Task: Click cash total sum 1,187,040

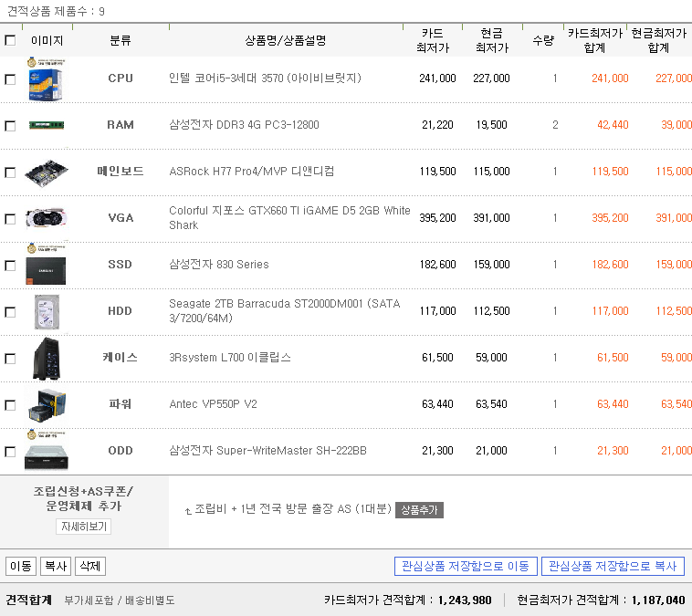Action: (x=658, y=600)
